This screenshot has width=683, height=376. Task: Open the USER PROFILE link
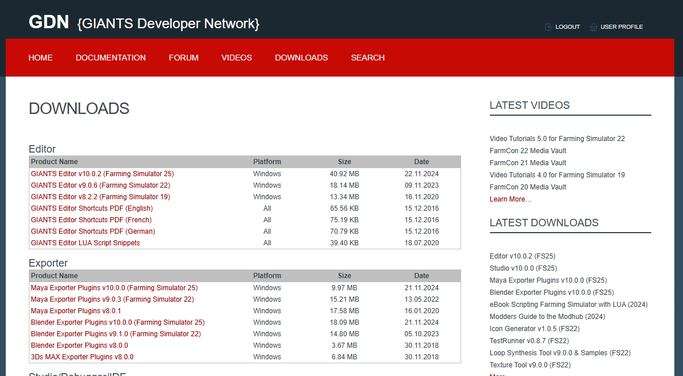pos(622,27)
